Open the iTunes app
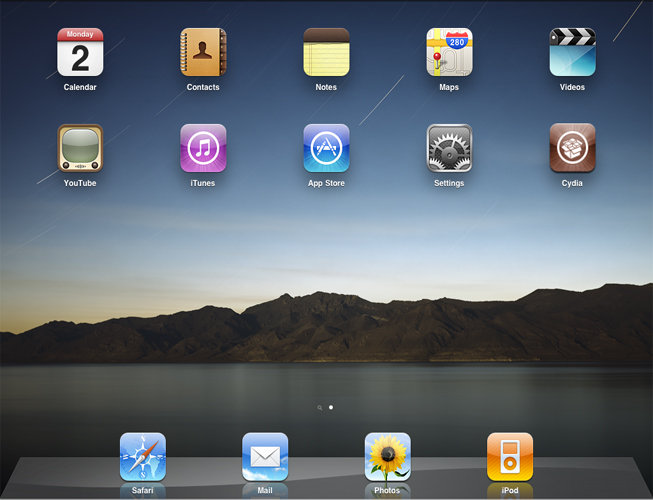This screenshot has height=500, width=653. coord(203,148)
